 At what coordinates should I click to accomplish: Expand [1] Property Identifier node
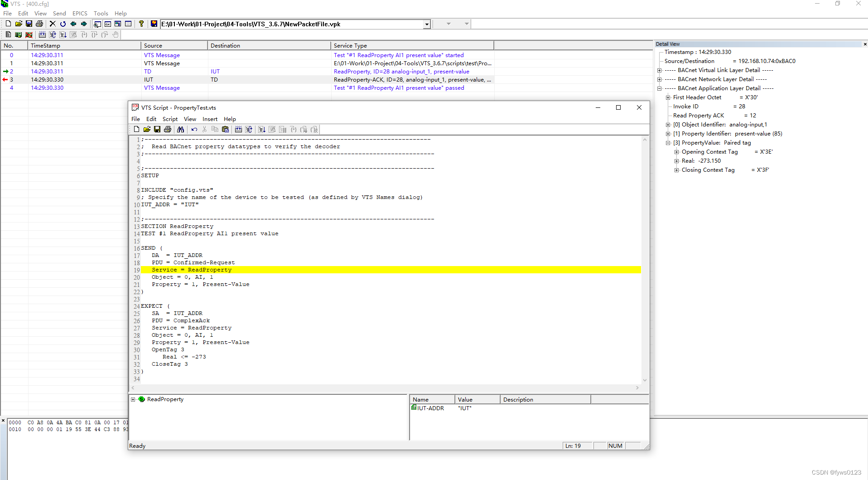click(668, 134)
